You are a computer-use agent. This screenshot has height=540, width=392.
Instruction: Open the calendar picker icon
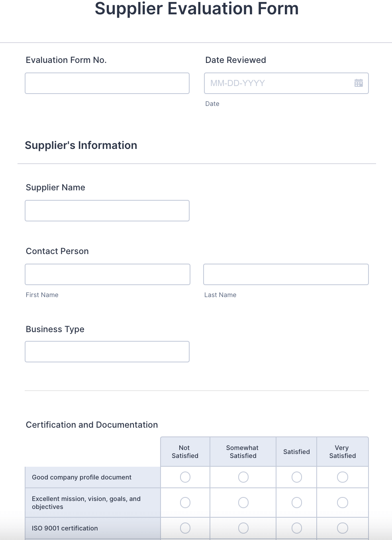(359, 83)
